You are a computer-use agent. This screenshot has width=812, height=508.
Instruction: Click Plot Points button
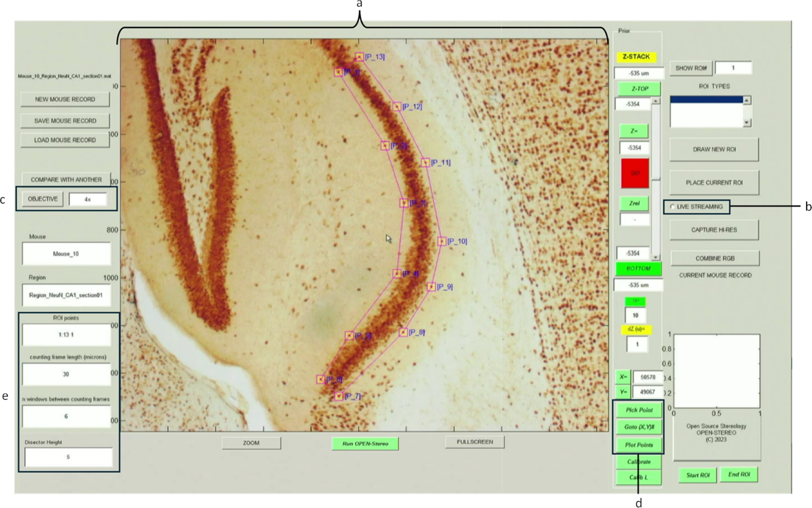click(x=639, y=445)
